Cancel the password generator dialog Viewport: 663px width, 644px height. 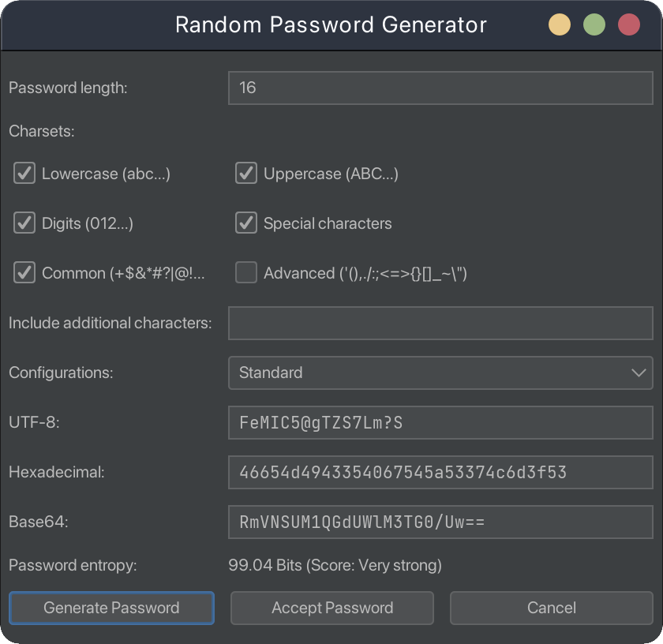click(552, 608)
